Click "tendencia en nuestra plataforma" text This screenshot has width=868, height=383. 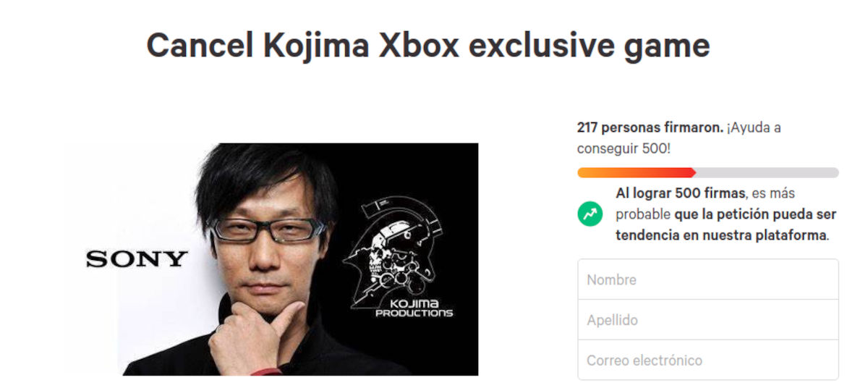720,235
